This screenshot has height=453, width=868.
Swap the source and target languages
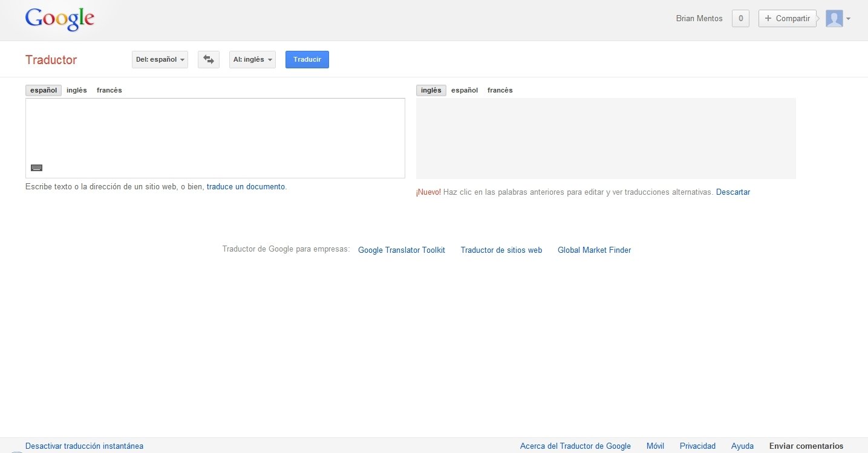209,59
